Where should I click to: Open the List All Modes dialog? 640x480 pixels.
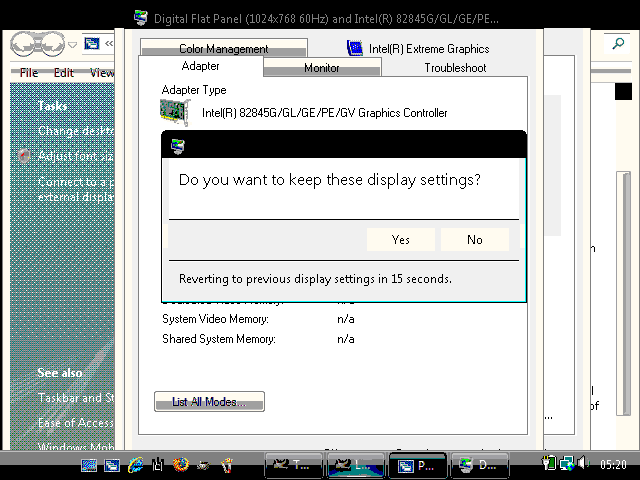(209, 402)
